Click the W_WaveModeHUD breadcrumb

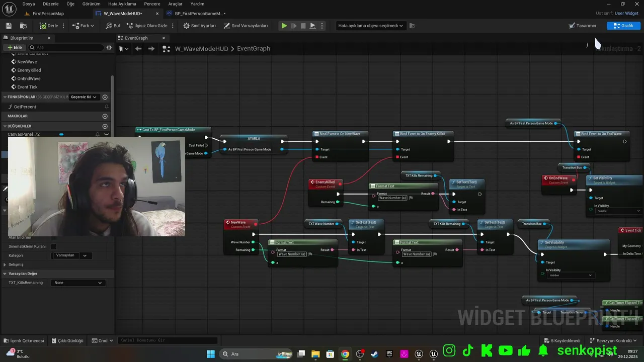pyautogui.click(x=201, y=49)
